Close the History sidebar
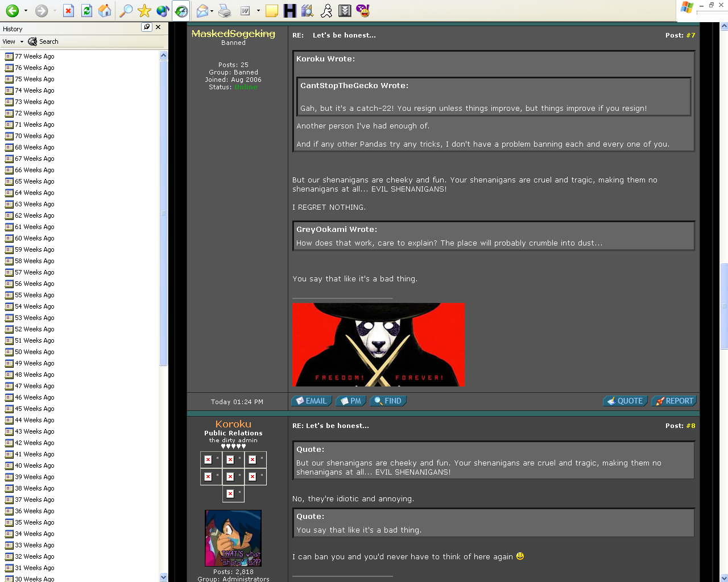 pos(158,27)
